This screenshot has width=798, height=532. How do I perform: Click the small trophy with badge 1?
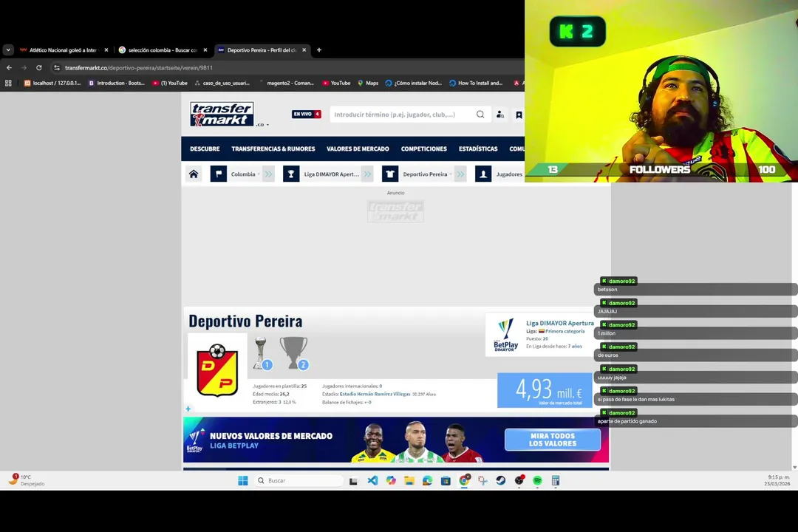click(x=262, y=352)
